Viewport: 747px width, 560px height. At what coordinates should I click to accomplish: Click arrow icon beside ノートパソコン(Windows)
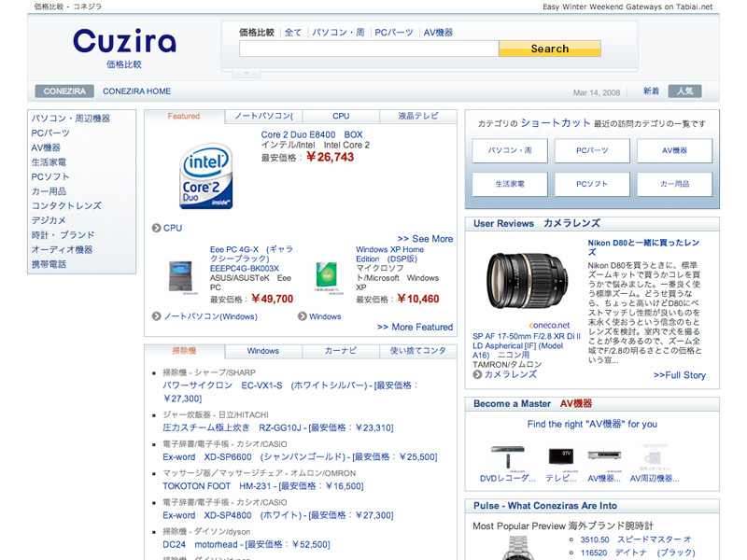(156, 316)
